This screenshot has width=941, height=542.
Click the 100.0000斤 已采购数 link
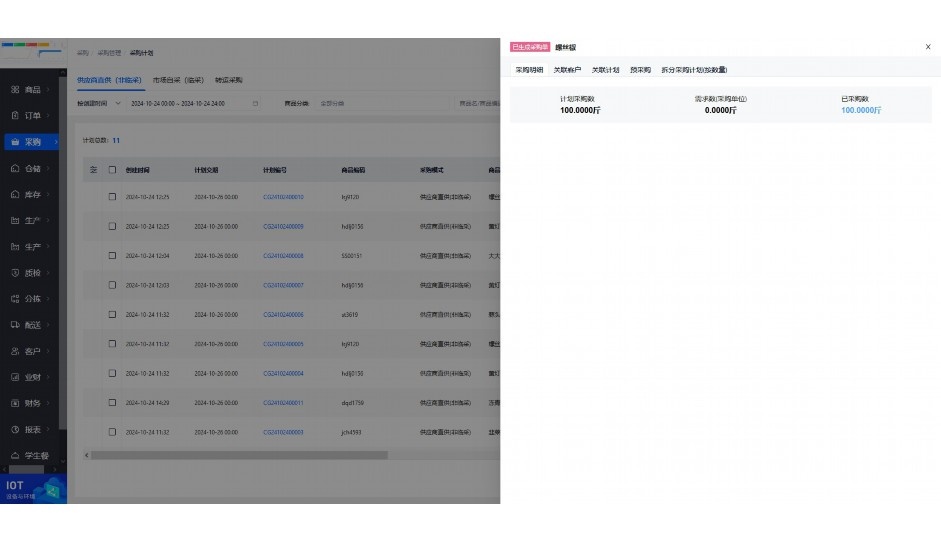click(x=861, y=111)
